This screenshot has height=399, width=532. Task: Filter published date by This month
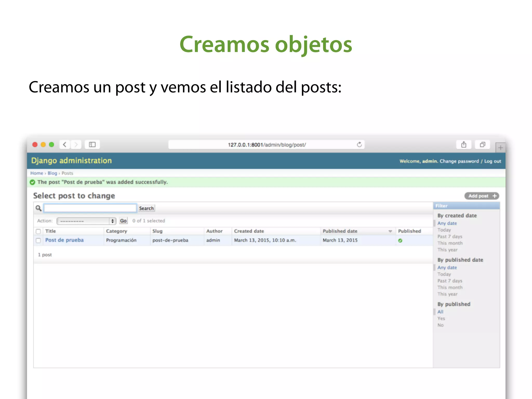[450, 288]
